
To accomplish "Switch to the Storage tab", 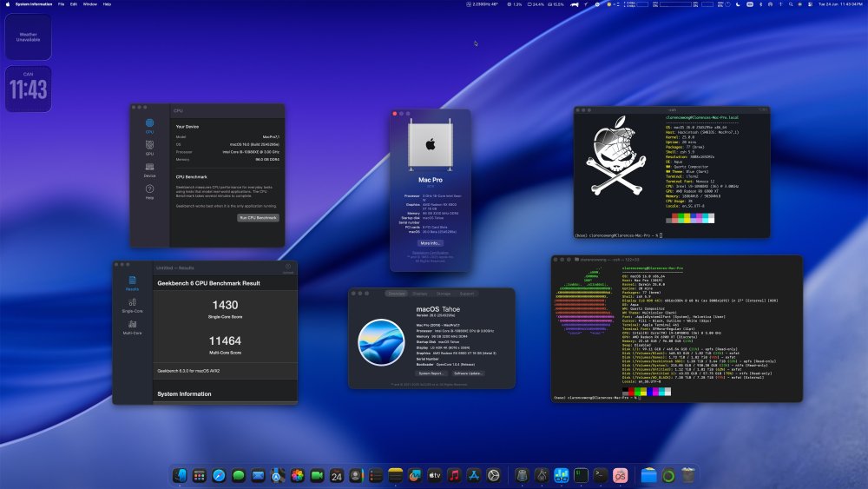I will [x=444, y=294].
